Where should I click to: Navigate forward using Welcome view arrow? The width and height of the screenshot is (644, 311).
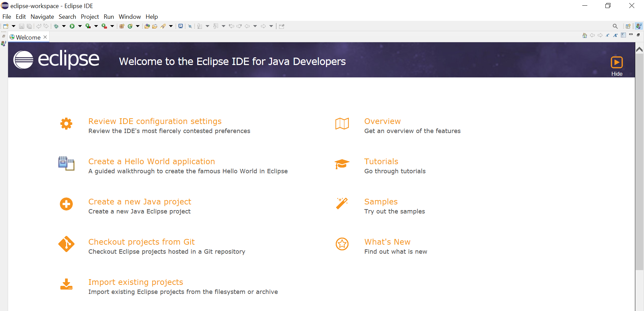coord(600,35)
